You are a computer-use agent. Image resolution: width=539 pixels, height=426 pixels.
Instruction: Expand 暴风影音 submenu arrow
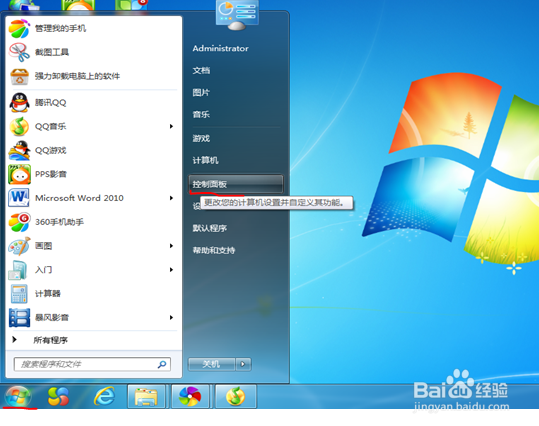(x=171, y=317)
